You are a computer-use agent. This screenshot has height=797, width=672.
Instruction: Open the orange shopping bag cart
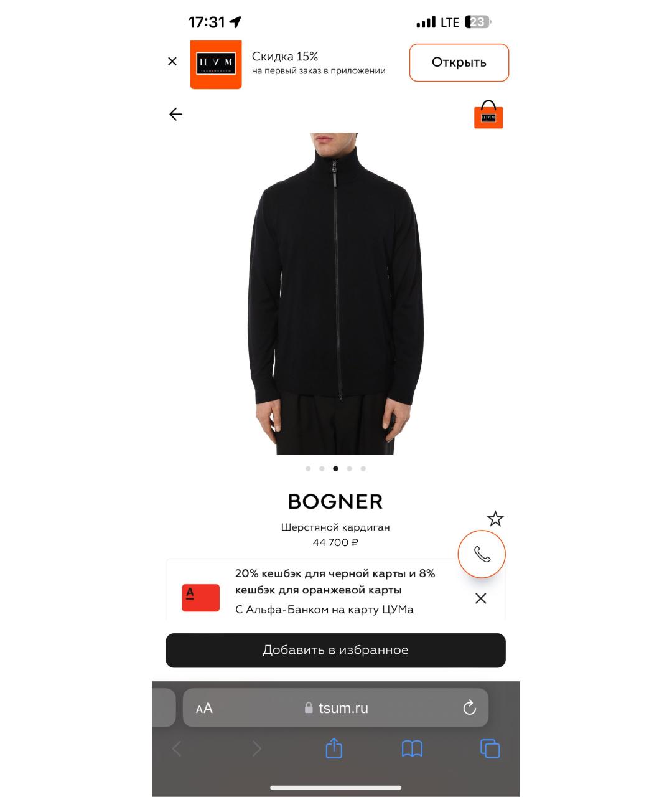[x=488, y=115]
